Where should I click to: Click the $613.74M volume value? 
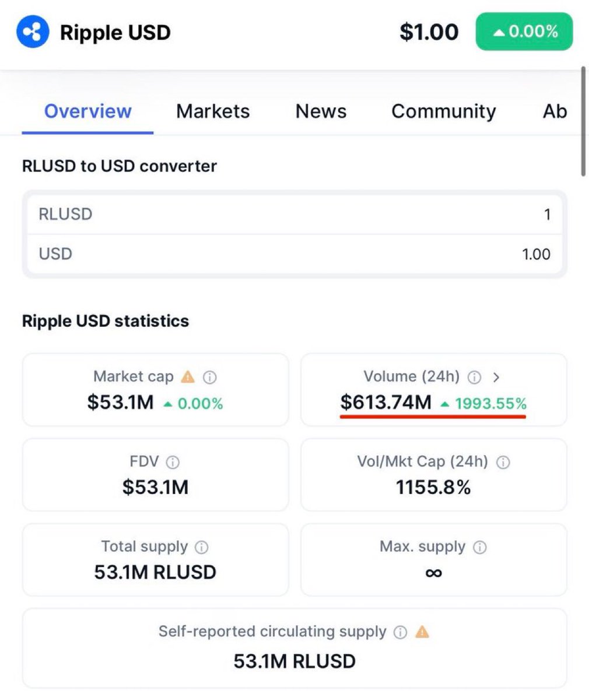coord(385,402)
